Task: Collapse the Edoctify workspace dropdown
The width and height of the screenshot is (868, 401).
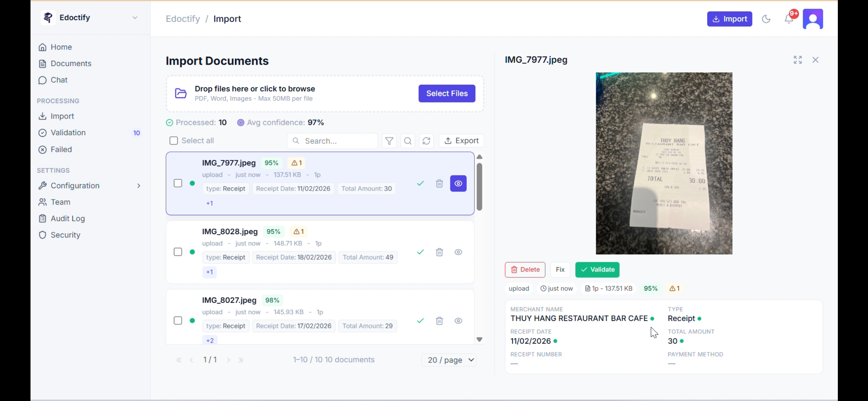Action: click(135, 17)
